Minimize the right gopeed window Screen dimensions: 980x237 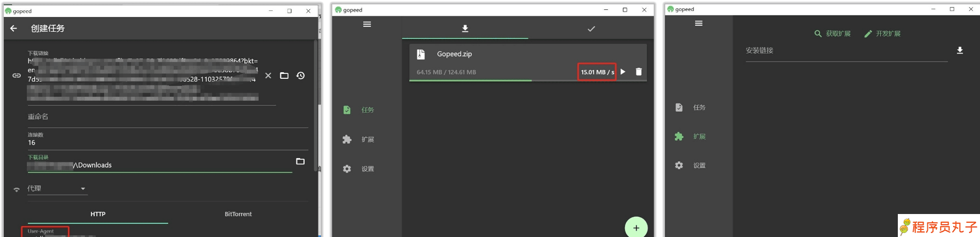tap(933, 9)
